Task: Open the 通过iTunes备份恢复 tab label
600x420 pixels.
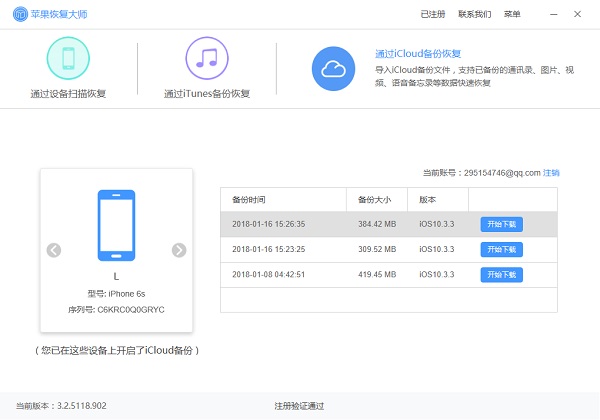Action: [x=207, y=94]
